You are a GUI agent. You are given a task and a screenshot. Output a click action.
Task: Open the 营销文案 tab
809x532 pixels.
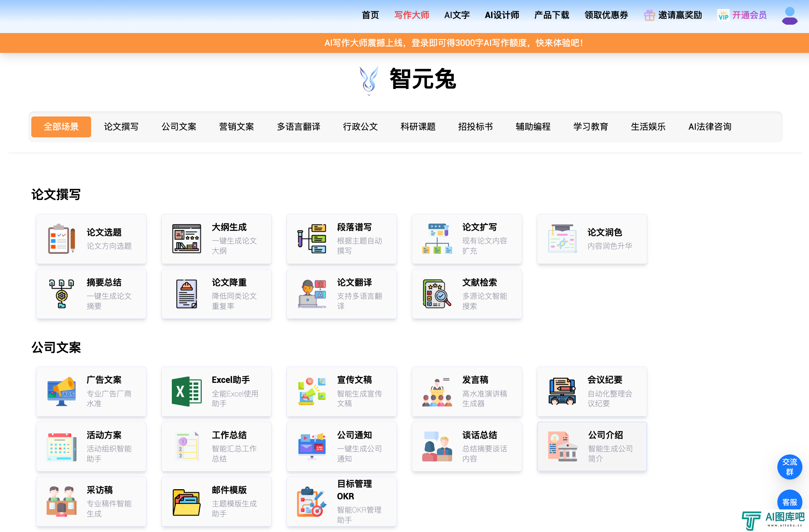coord(237,127)
